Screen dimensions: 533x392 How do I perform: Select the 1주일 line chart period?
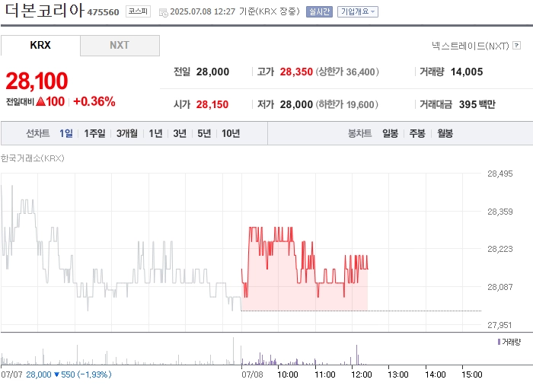click(x=94, y=133)
